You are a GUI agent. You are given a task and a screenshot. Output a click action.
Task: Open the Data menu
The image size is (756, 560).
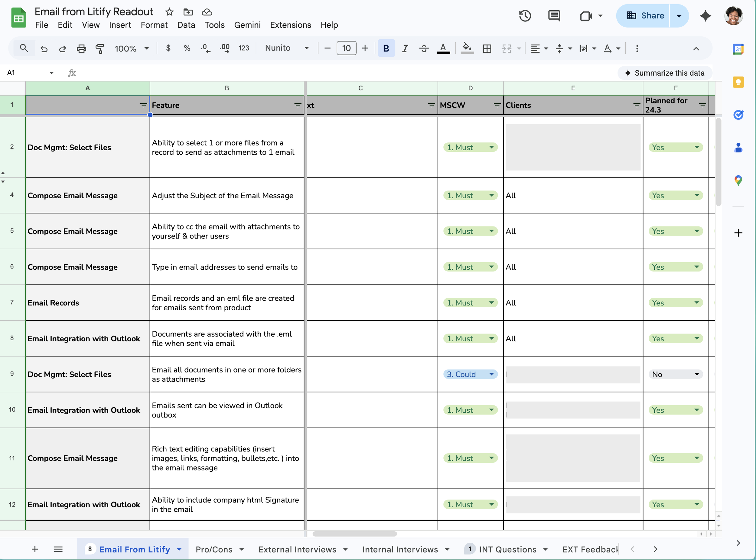tap(186, 25)
